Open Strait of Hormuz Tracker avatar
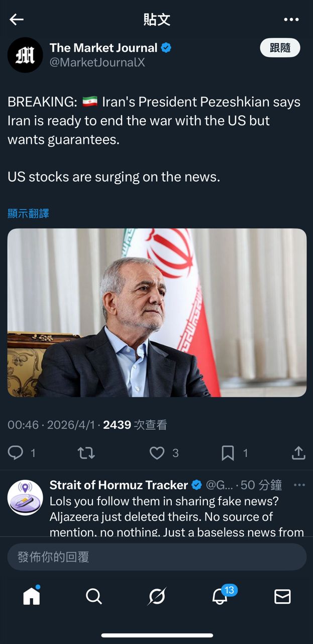The height and width of the screenshot is (644, 313). click(x=25, y=498)
